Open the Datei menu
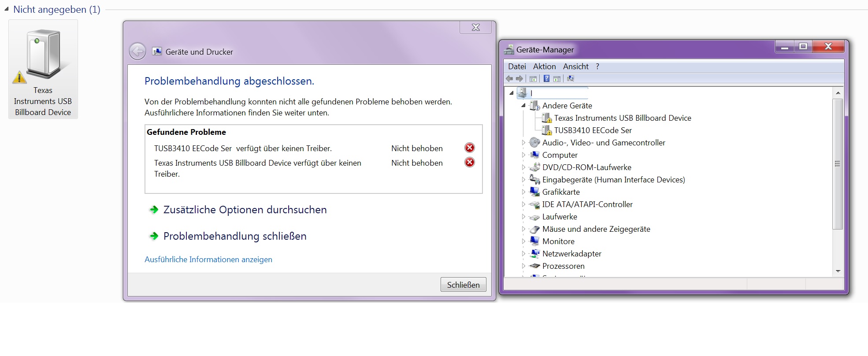The height and width of the screenshot is (356, 868). [x=517, y=67]
